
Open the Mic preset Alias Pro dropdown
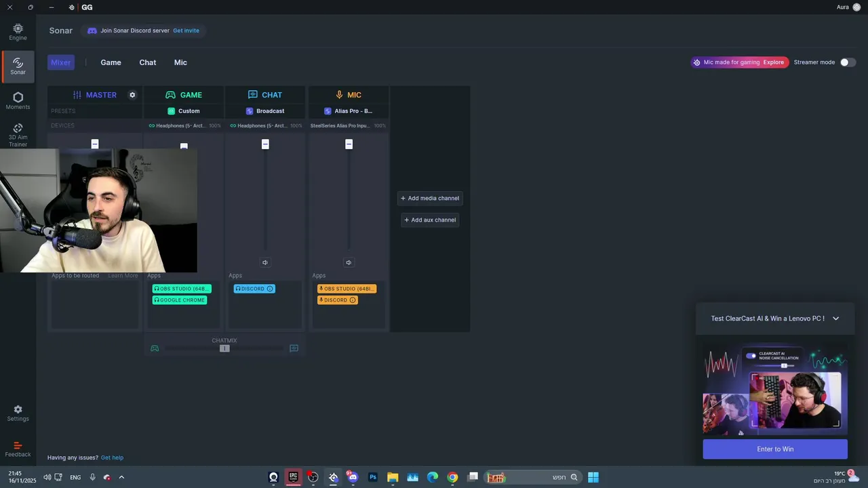(349, 111)
